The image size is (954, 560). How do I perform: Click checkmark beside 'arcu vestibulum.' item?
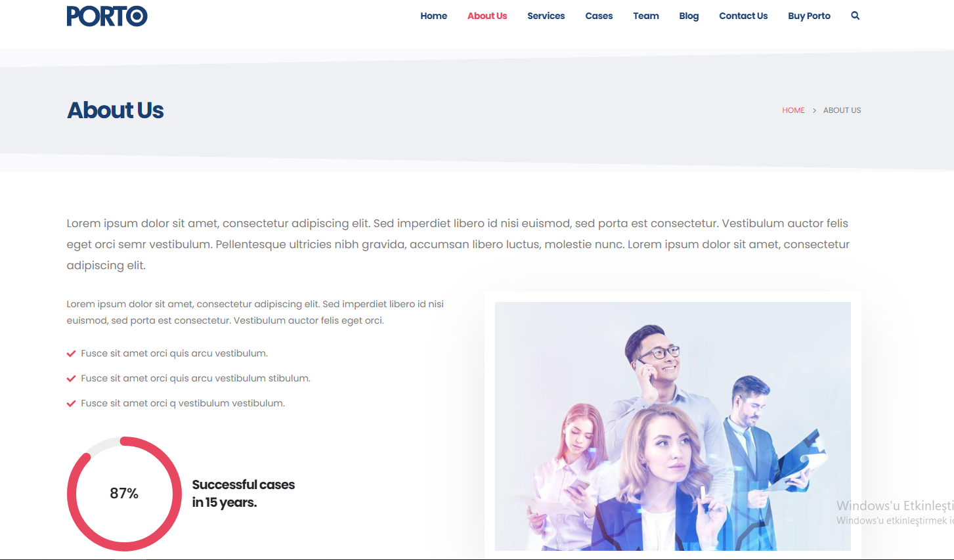[x=71, y=354]
